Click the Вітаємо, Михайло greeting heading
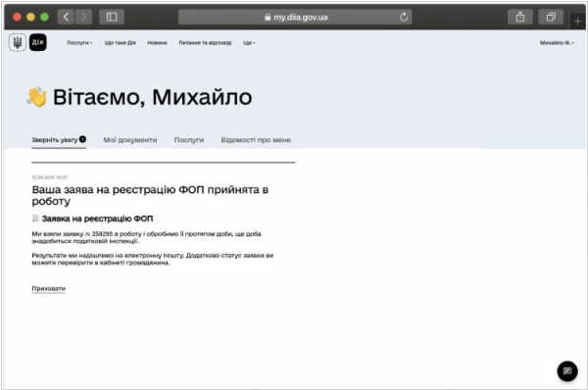Screen dimensions: 588x390 152,97
